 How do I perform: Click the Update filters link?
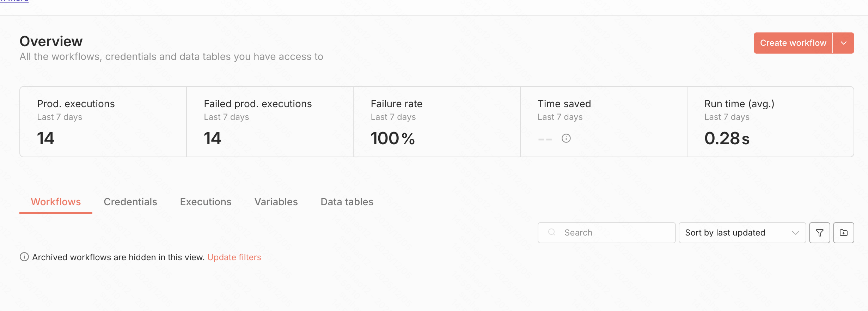[234, 257]
